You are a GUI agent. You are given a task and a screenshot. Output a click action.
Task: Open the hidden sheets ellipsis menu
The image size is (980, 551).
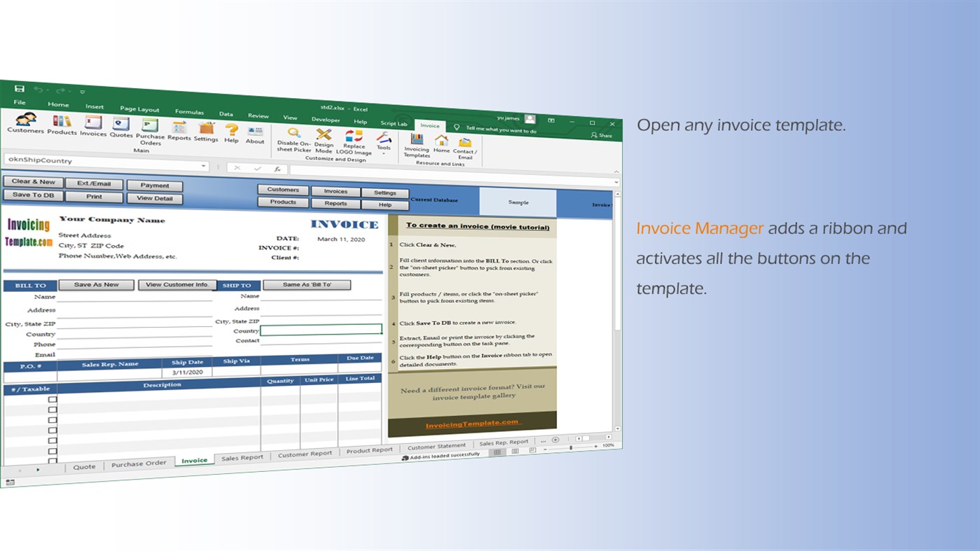[x=544, y=441]
